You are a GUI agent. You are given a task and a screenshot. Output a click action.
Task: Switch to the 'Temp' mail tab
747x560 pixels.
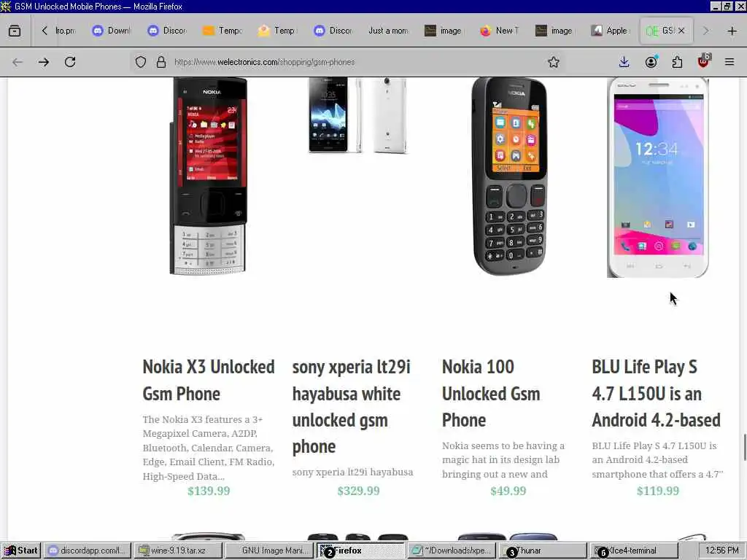(x=278, y=31)
